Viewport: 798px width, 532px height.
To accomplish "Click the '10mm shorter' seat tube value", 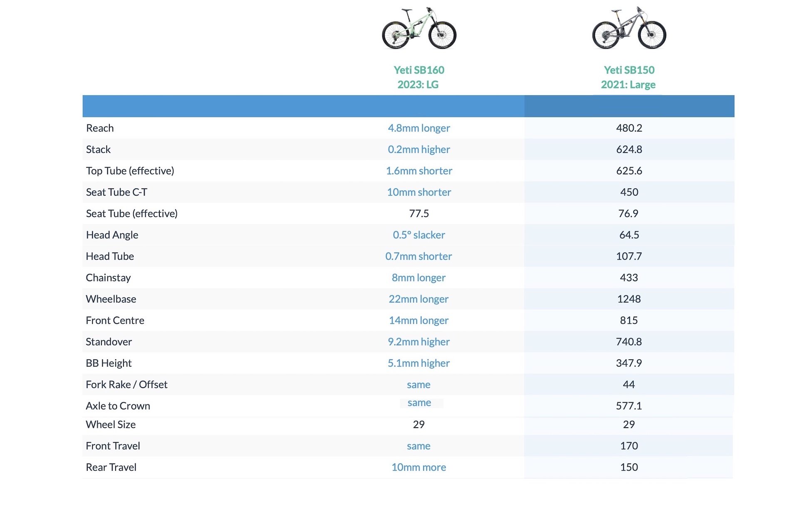I will 419,192.
